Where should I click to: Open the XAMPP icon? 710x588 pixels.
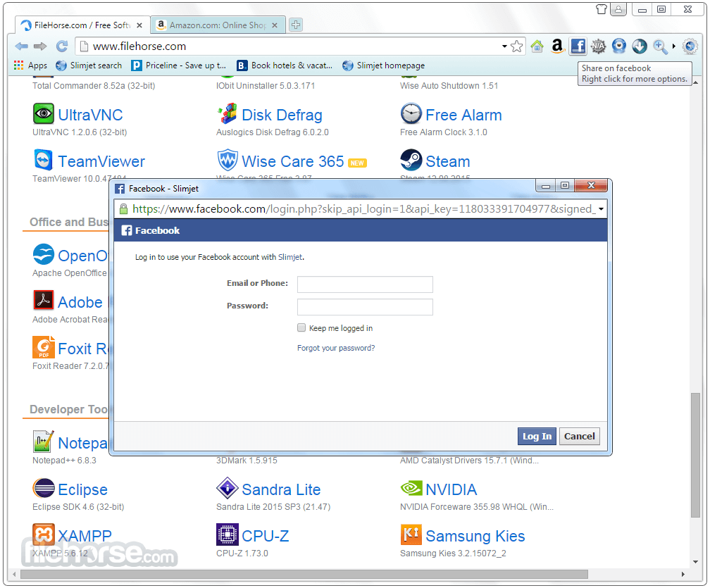click(44, 534)
